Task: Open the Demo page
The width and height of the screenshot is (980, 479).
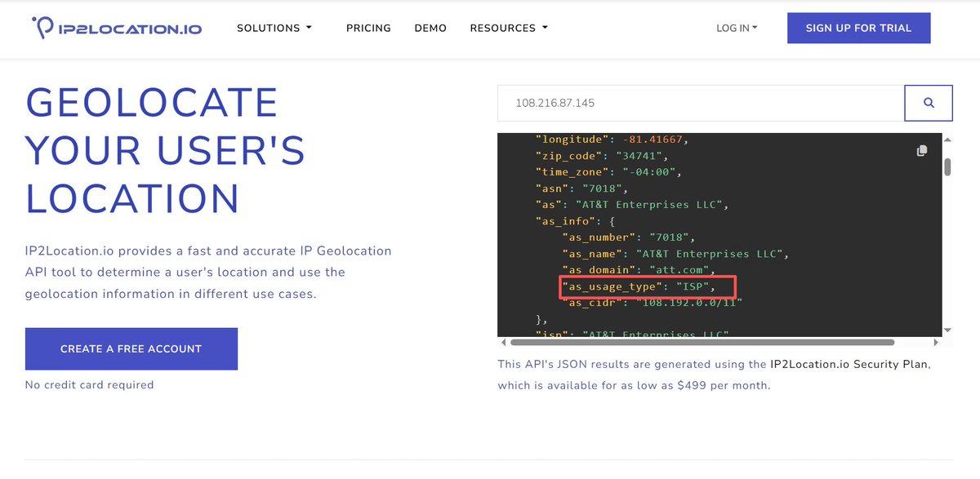Action: click(430, 28)
